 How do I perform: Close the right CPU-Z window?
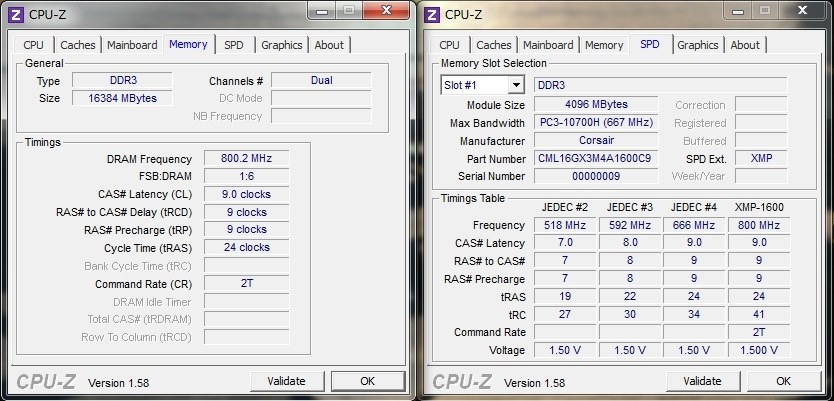click(x=803, y=10)
